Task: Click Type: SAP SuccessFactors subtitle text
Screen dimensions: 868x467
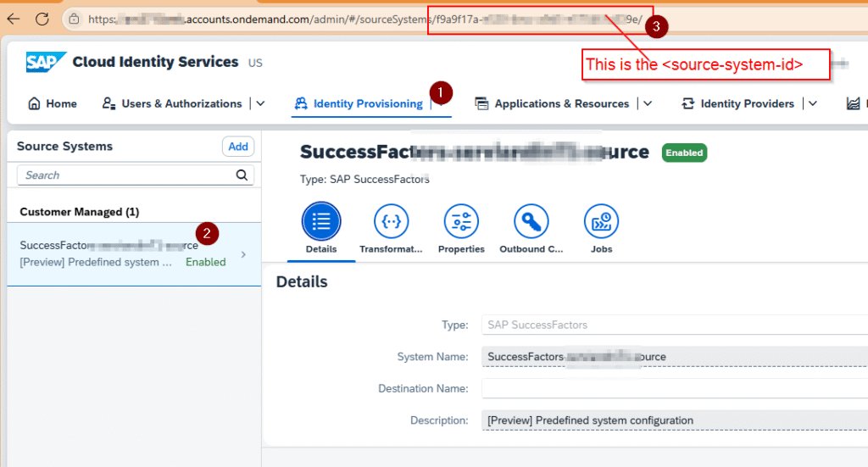Action: point(364,180)
